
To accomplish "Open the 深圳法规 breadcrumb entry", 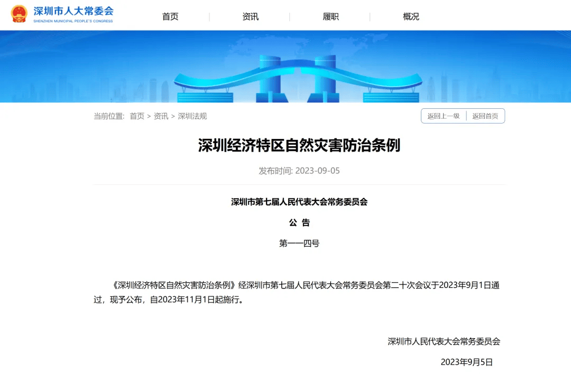I will coord(192,116).
